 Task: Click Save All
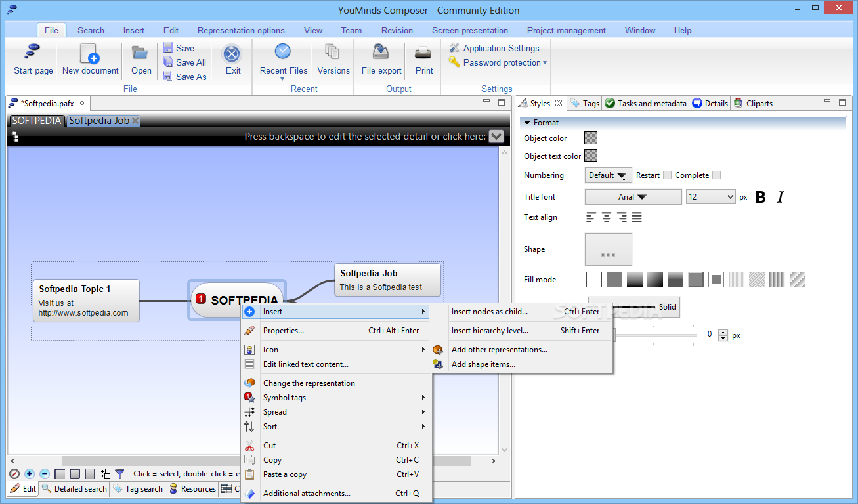tap(184, 62)
